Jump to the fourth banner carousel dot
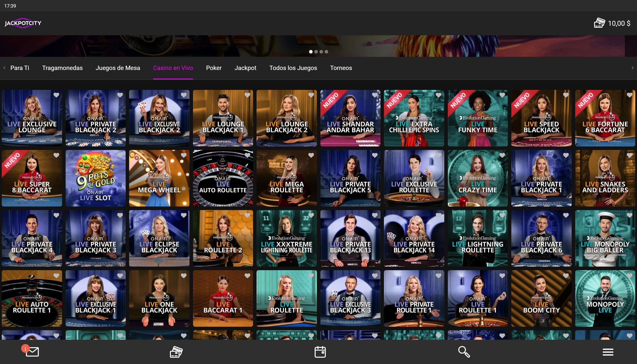 click(326, 52)
